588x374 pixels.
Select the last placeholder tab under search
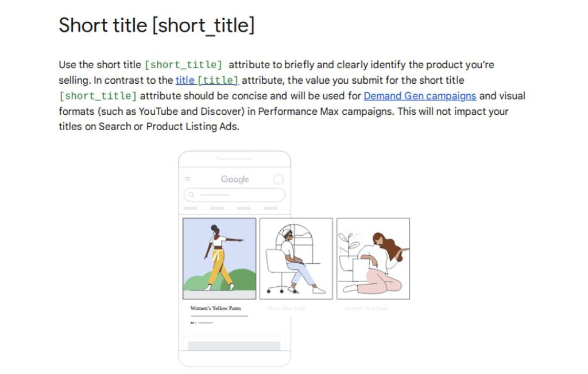(270, 208)
